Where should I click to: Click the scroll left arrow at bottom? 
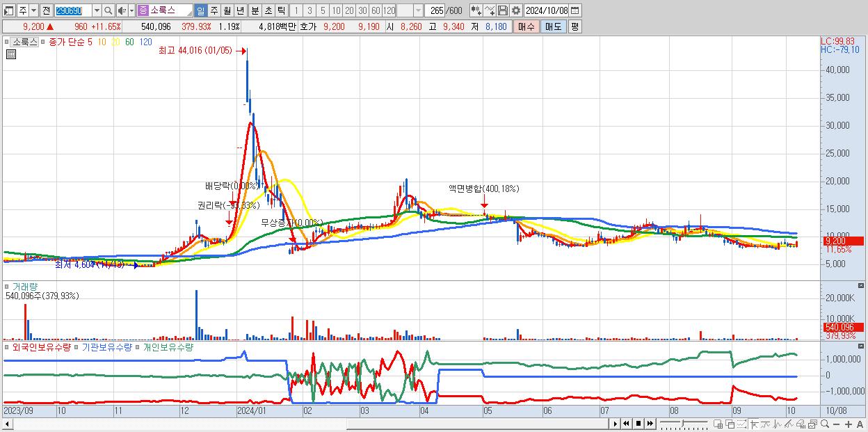[x=7, y=424]
